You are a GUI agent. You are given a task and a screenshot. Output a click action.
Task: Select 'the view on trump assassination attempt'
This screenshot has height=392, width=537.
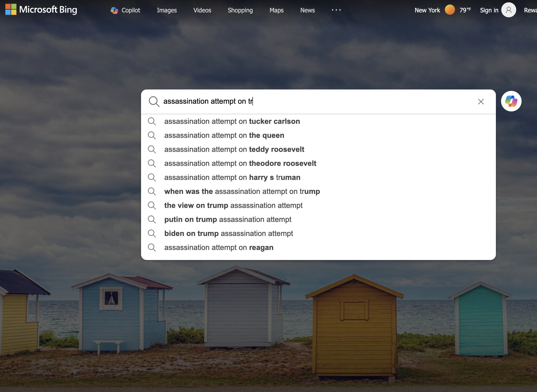(x=318, y=205)
